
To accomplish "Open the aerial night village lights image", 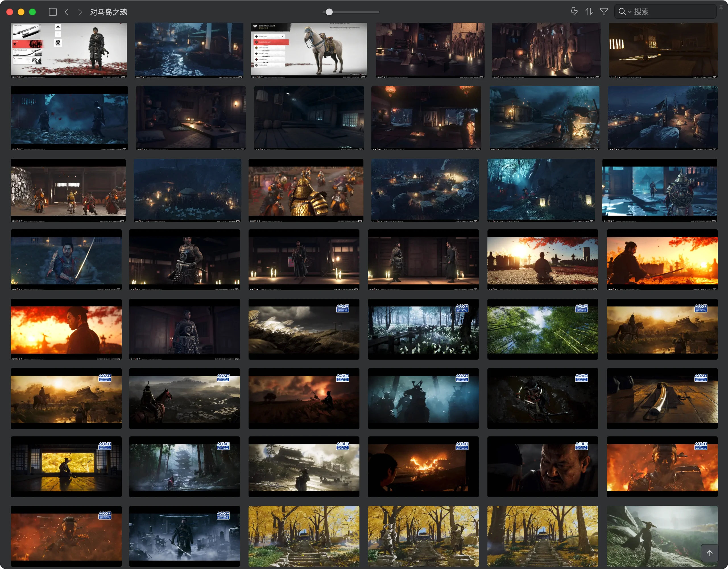I will click(x=425, y=190).
